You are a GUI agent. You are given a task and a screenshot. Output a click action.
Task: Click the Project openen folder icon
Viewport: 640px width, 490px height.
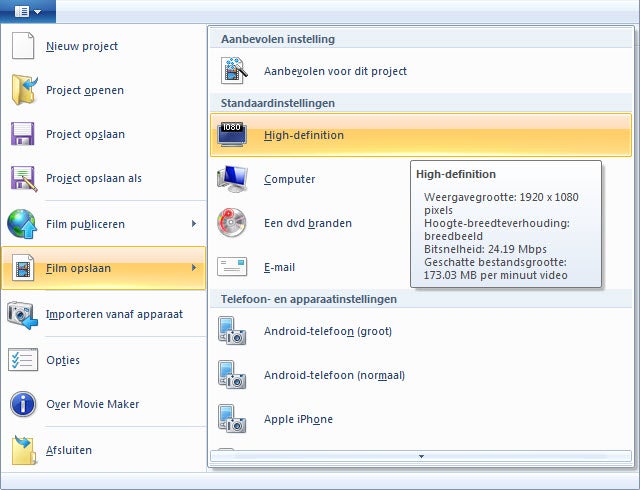[x=23, y=90]
